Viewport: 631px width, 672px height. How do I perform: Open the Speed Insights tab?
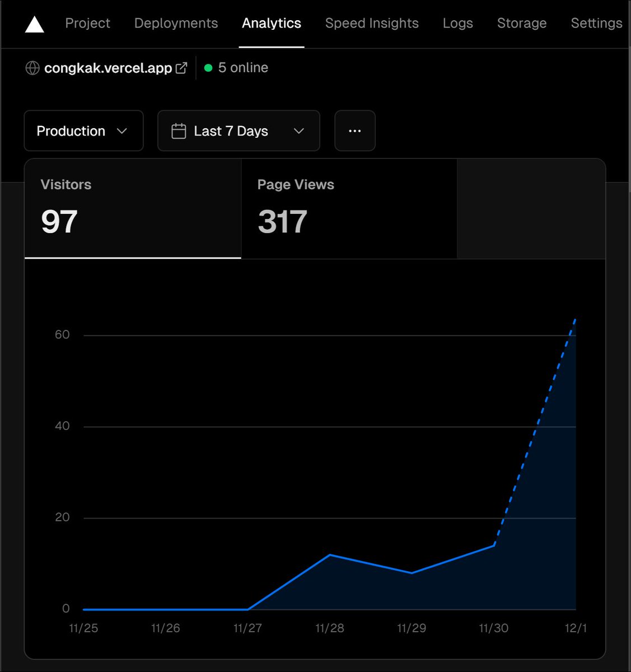tap(372, 23)
